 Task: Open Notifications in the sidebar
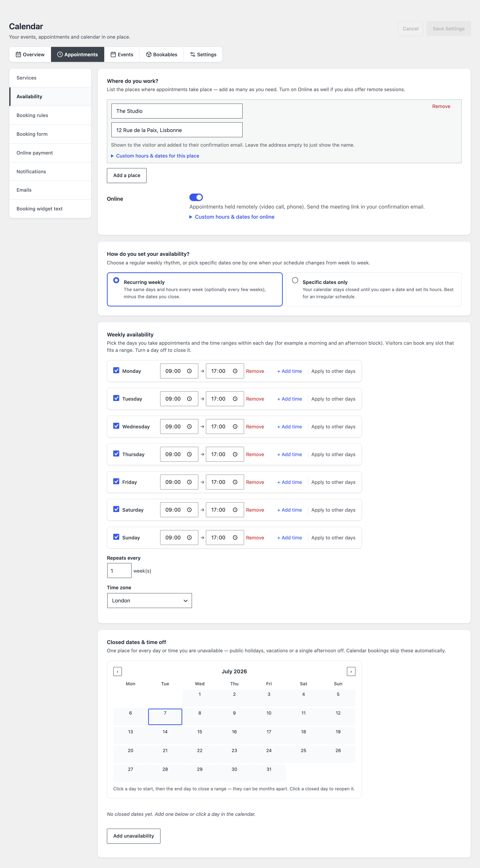(x=50, y=171)
